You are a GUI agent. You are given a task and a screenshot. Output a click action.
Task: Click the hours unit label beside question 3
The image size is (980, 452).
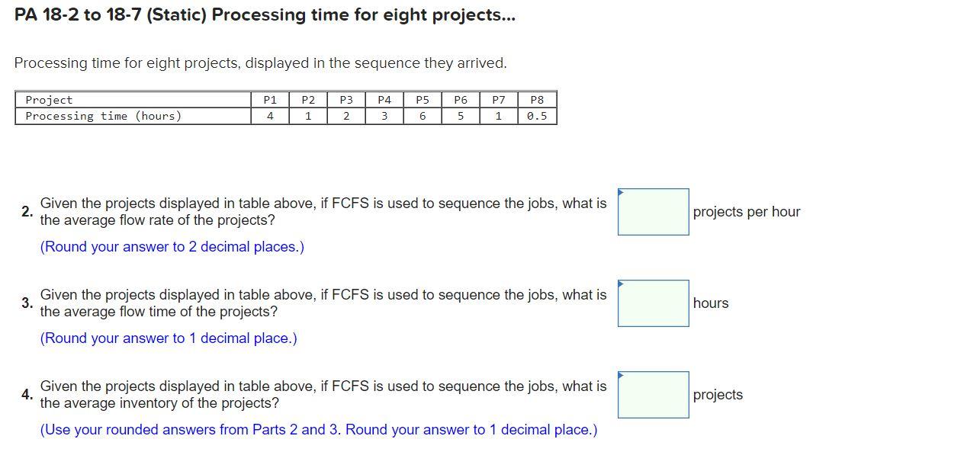click(x=711, y=303)
